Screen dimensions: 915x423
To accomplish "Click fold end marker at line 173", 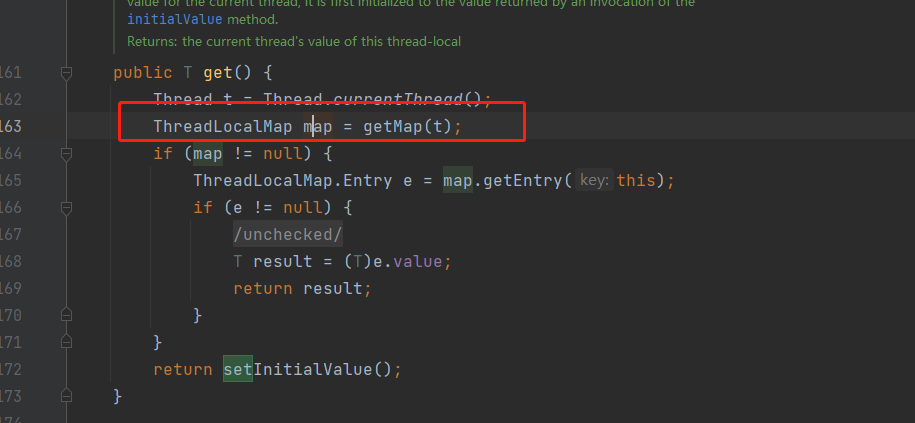I will 66,396.
